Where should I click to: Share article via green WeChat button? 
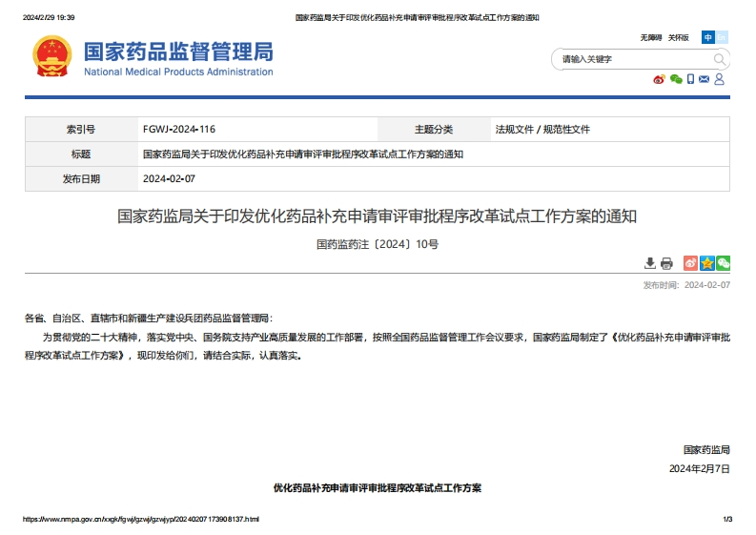pos(723,263)
